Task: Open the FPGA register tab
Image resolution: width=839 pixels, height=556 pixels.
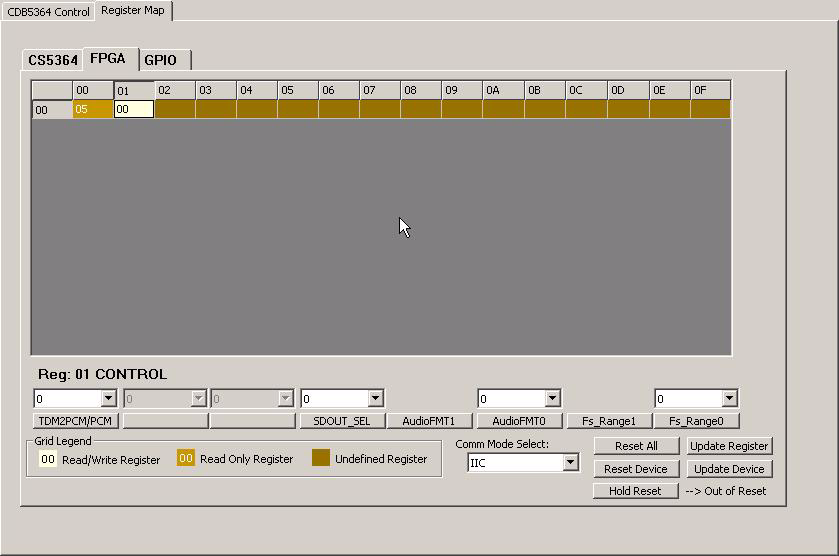Action: (109, 58)
